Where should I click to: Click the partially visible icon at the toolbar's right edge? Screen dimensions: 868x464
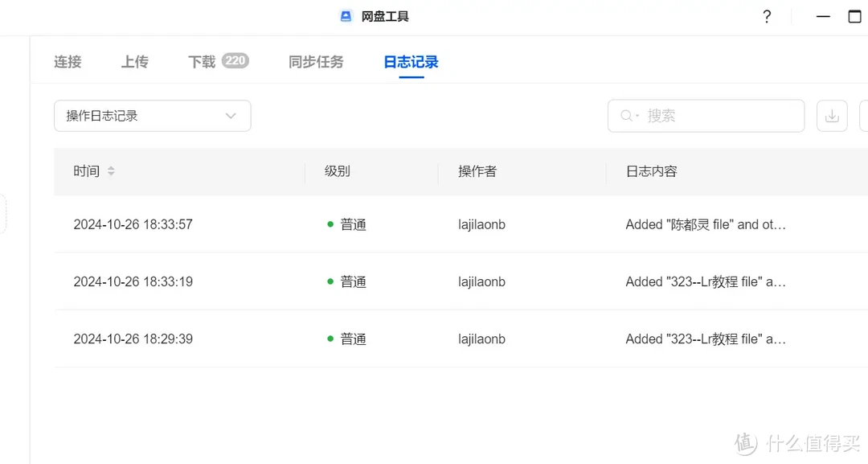point(865,116)
